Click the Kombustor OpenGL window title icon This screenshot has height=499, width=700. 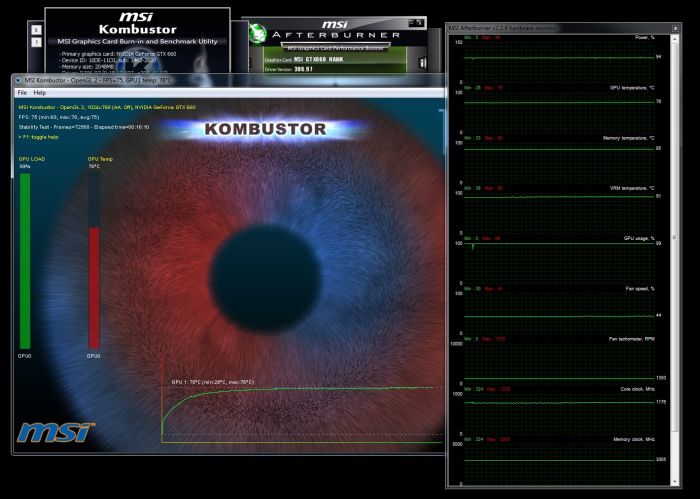click(19, 81)
